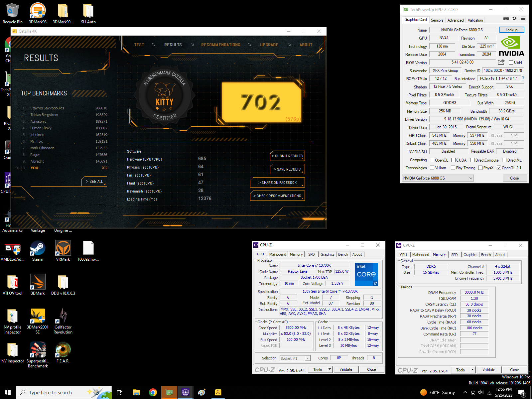This screenshot has width=532, height=399.
Task: Toggle the Vulkan checkbox
Action: click(432, 168)
